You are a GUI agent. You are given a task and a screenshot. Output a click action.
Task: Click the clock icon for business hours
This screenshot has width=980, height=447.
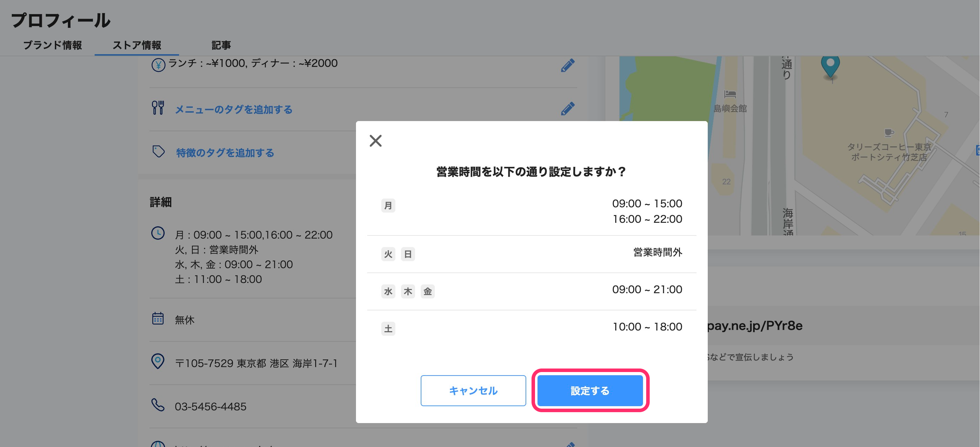click(158, 233)
